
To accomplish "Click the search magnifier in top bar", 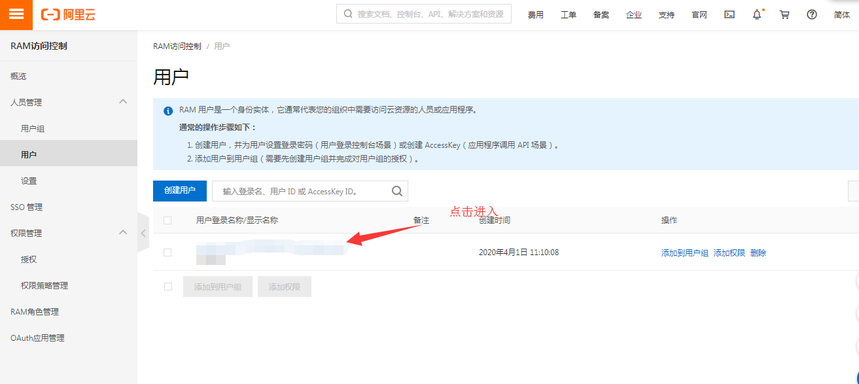I will (x=348, y=14).
